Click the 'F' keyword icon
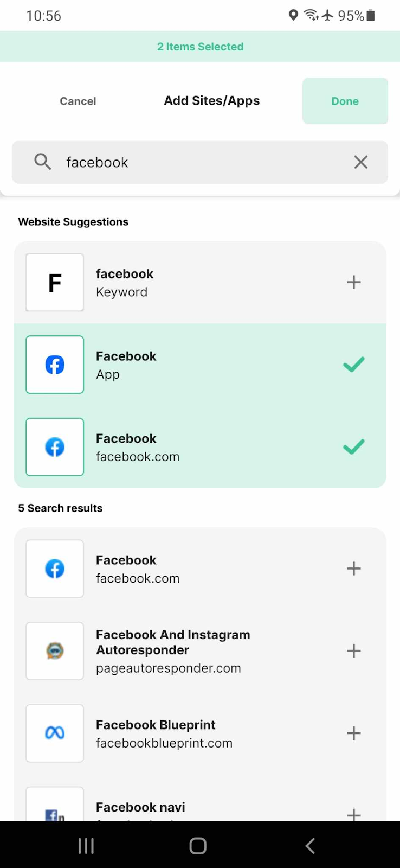The image size is (400, 868). point(54,282)
